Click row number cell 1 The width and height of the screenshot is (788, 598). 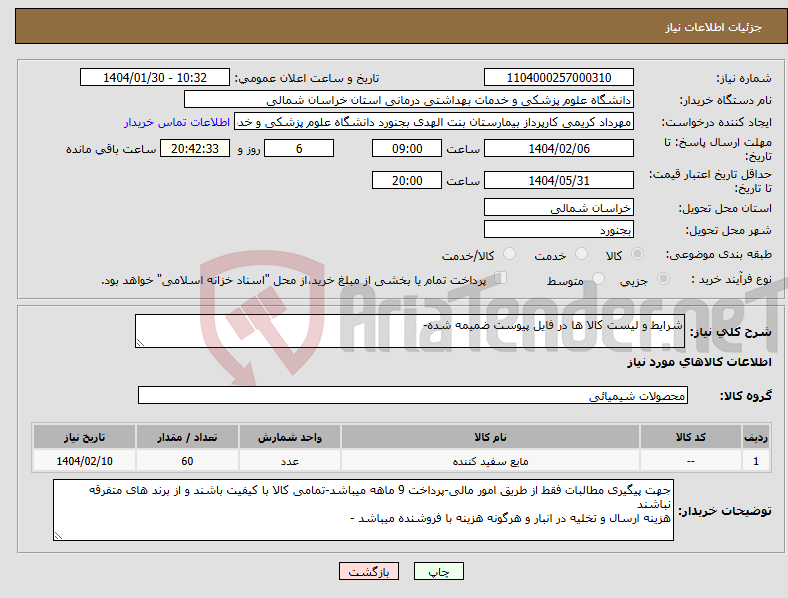click(756, 461)
